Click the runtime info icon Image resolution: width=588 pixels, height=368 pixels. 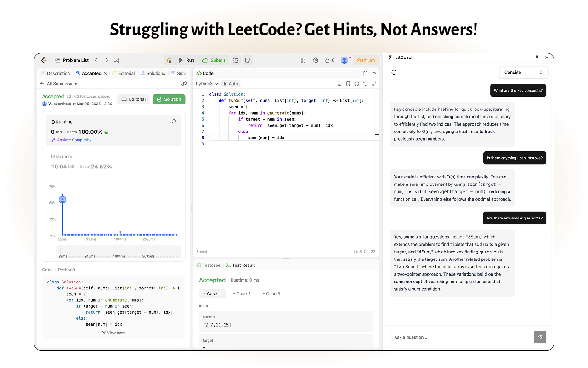174,122
